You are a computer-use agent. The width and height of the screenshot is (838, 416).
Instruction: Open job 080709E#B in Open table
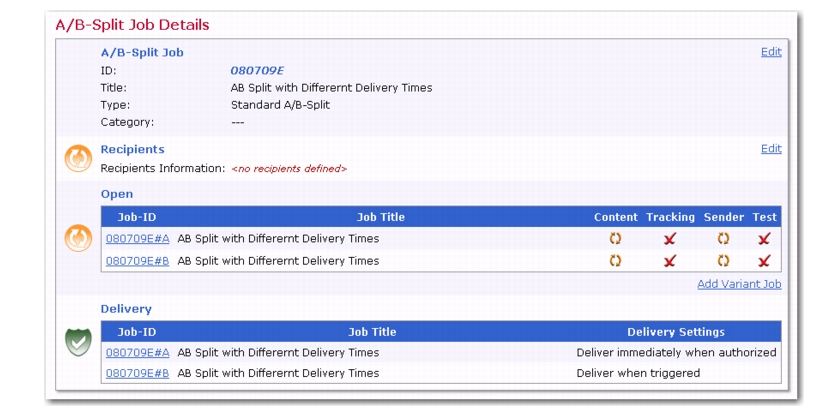[x=137, y=261]
